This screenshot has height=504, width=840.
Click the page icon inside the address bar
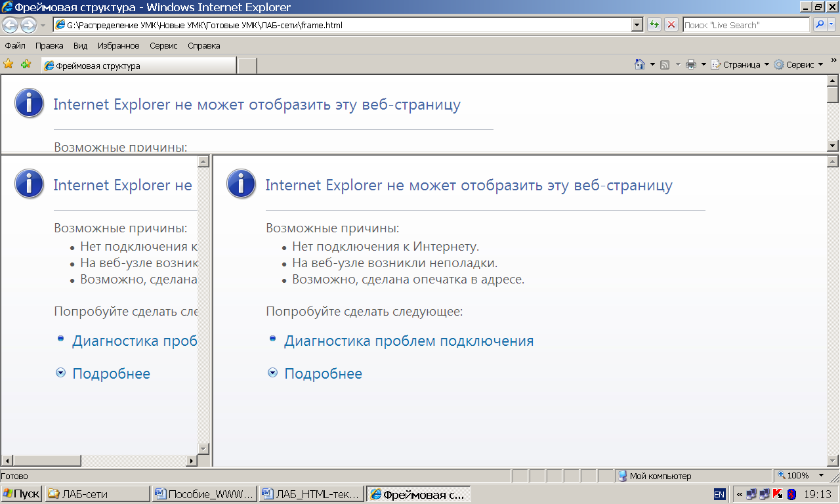(60, 25)
